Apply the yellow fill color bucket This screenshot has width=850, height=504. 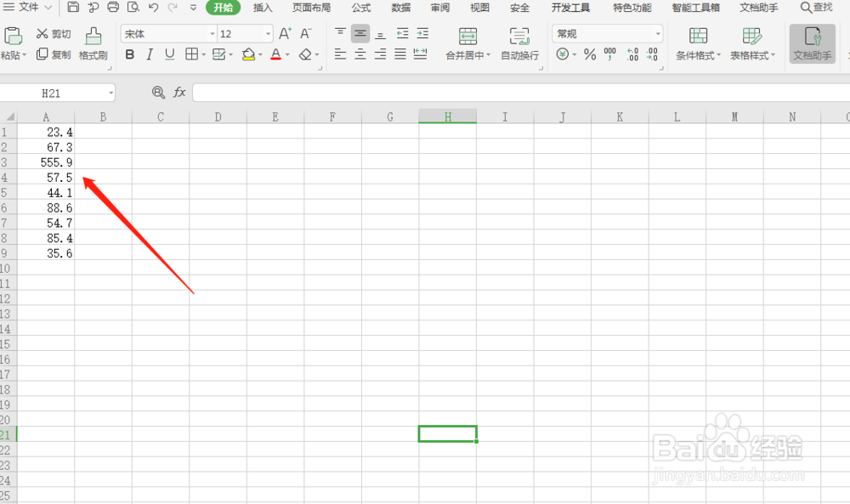click(248, 54)
